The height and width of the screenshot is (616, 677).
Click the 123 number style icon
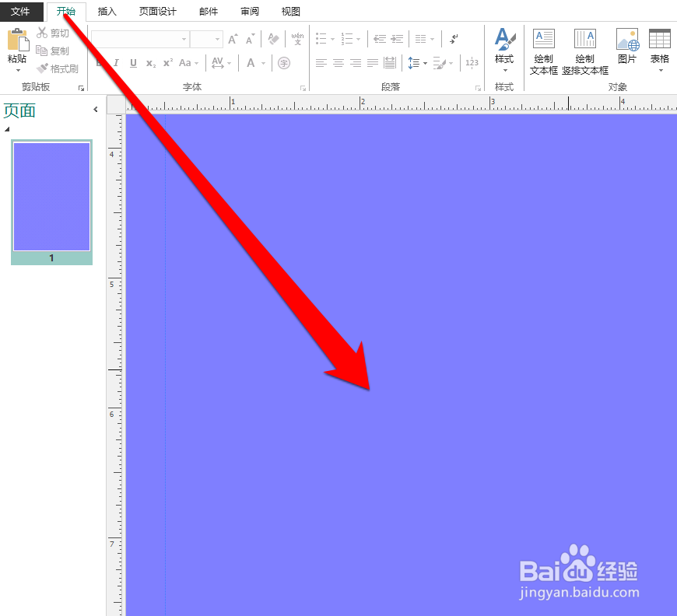click(x=472, y=63)
